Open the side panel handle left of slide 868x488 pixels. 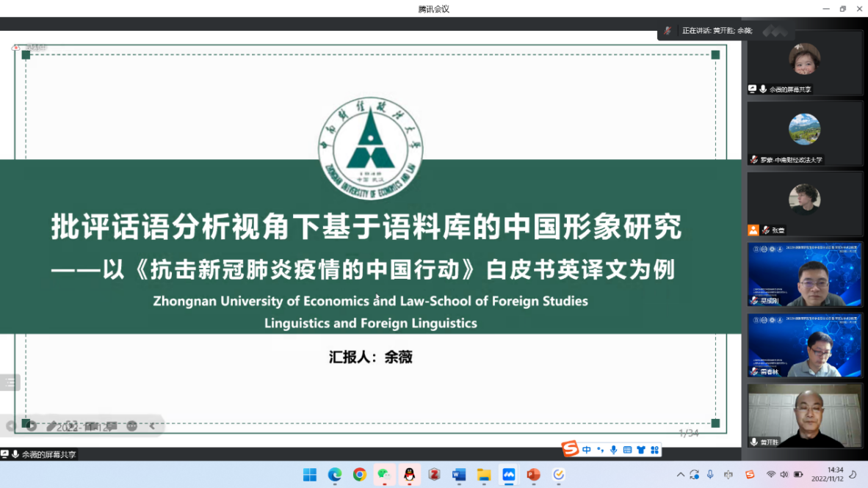click(x=10, y=382)
